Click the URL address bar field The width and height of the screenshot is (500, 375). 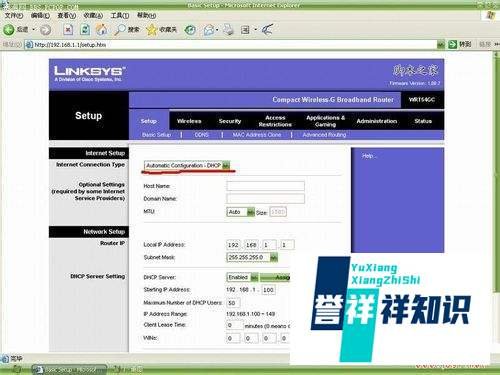point(231,45)
